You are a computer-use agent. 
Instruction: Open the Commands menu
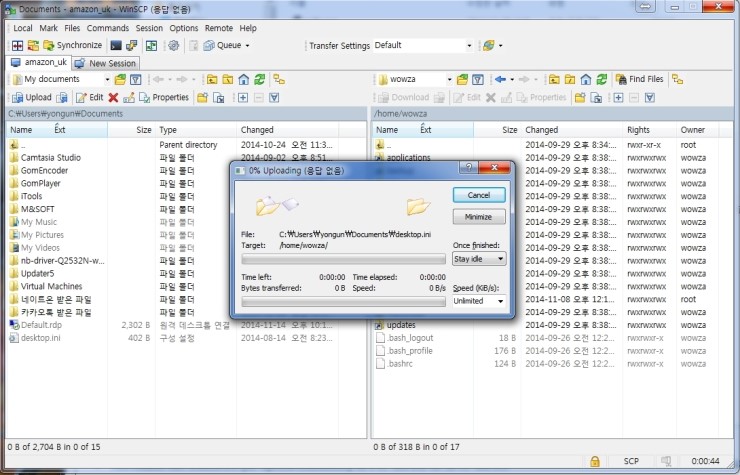[108, 28]
